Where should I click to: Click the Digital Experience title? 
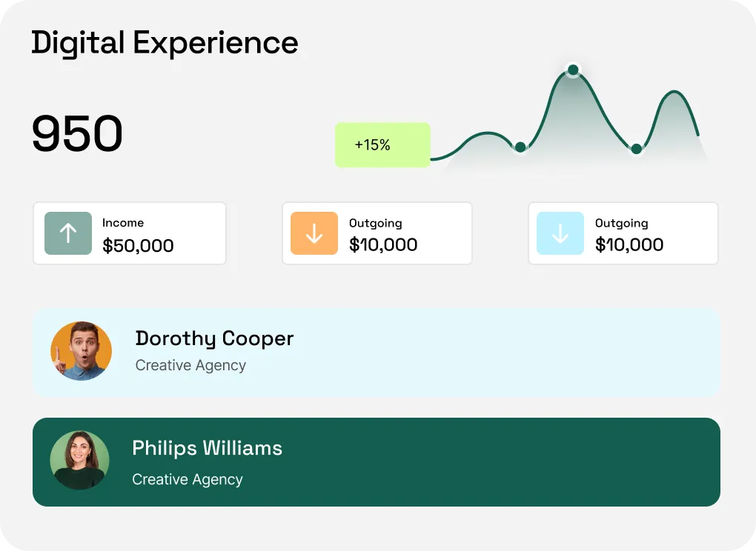(164, 43)
